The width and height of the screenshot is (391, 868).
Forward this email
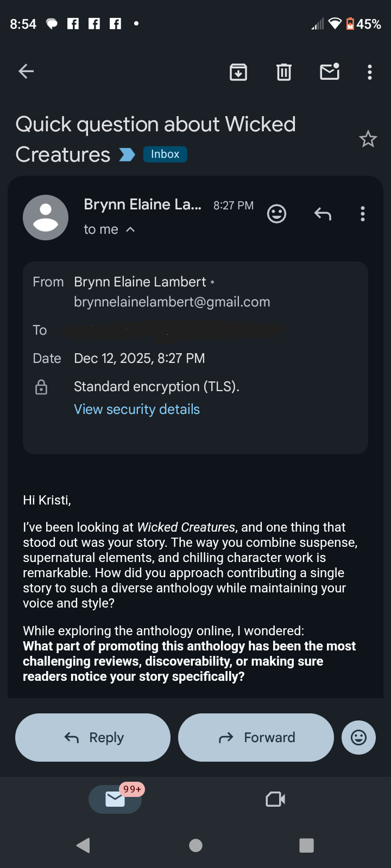coord(256,737)
